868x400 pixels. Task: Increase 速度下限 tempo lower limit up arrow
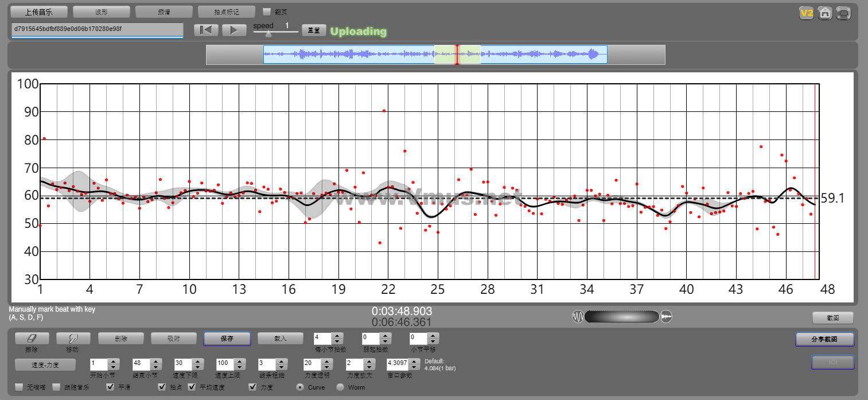click(197, 362)
